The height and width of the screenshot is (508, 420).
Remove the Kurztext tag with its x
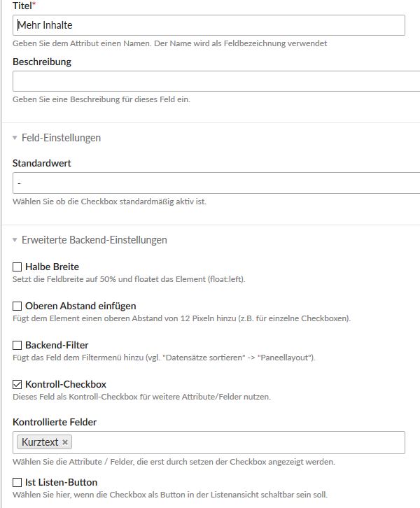pyautogui.click(x=65, y=442)
